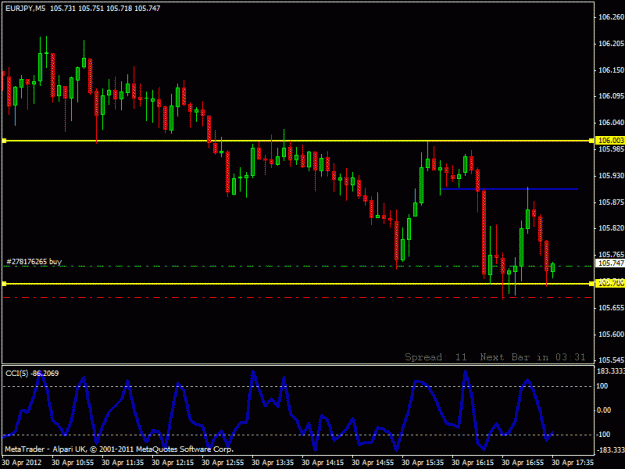Viewport: 625px width, 469px height.
Task: Click the 30 Apr 2012 date label
Action: [x=22, y=463]
